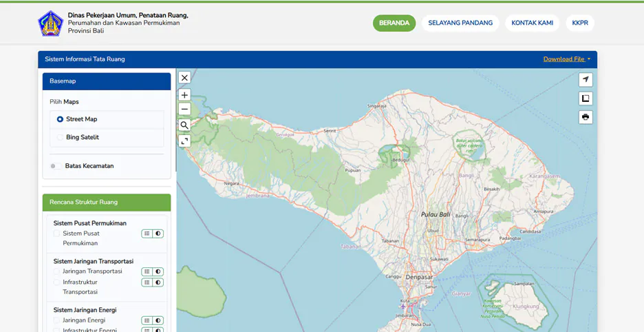Click the Amlapura label on map
Image resolution: width=644 pixels, height=332 pixels.
pyautogui.click(x=544, y=211)
